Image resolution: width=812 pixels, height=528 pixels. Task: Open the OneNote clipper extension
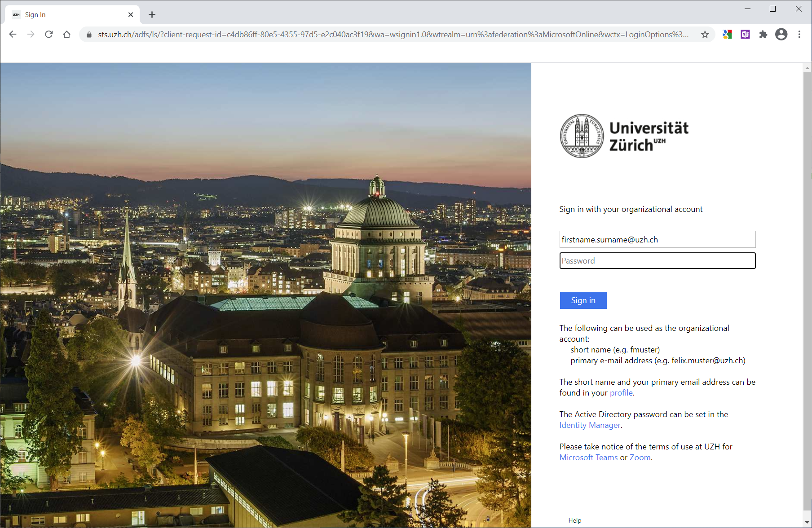(745, 35)
